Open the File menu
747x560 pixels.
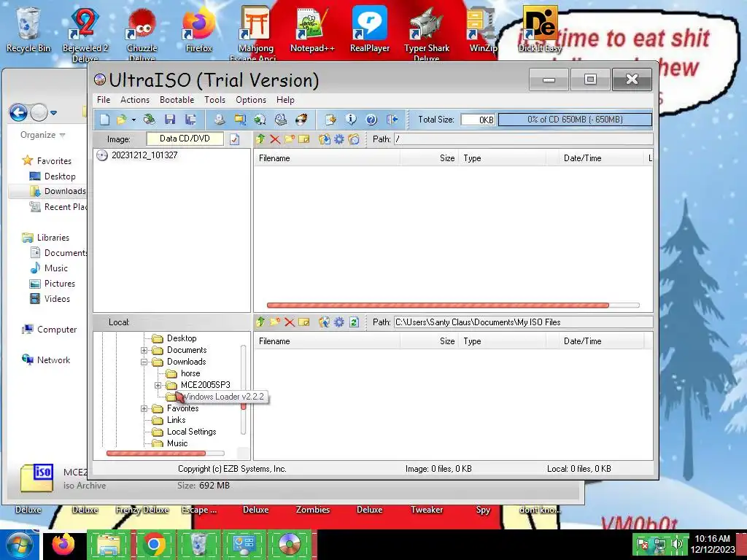click(x=104, y=100)
